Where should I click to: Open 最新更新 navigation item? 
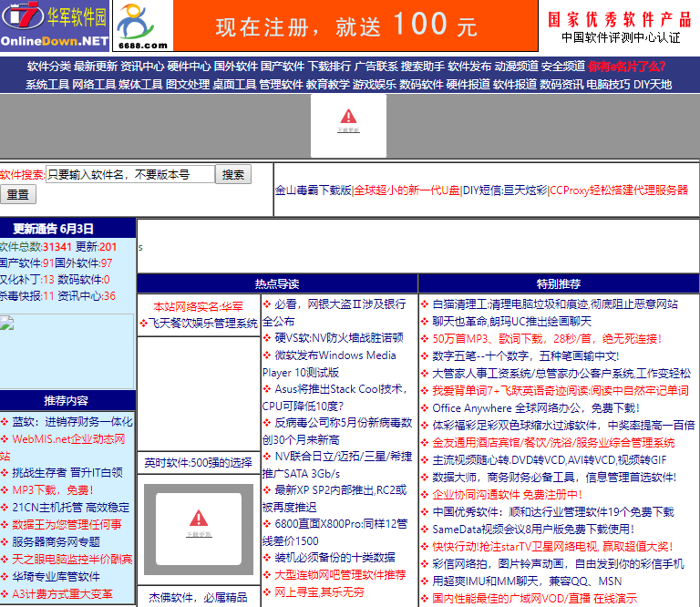(x=96, y=67)
